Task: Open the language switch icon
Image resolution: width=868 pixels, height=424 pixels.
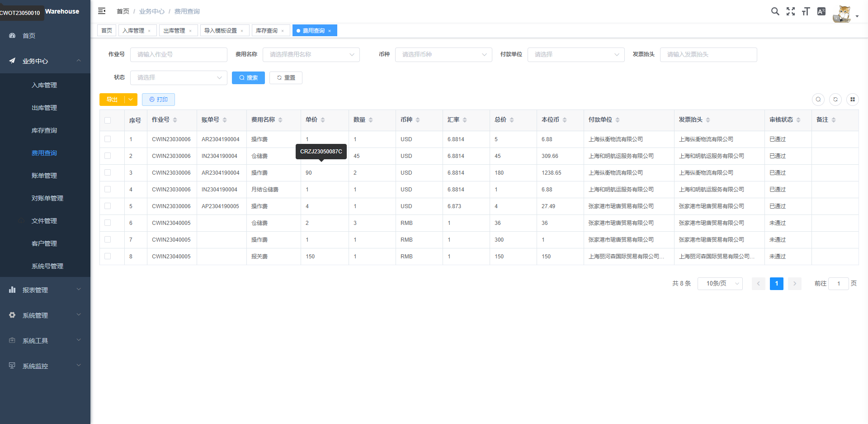Action: coord(821,11)
